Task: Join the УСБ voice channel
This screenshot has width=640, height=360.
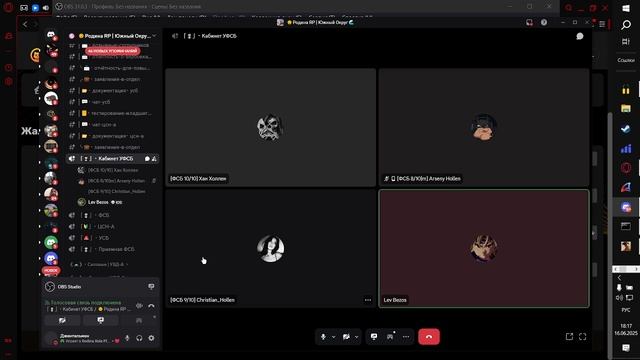Action: pos(113,238)
